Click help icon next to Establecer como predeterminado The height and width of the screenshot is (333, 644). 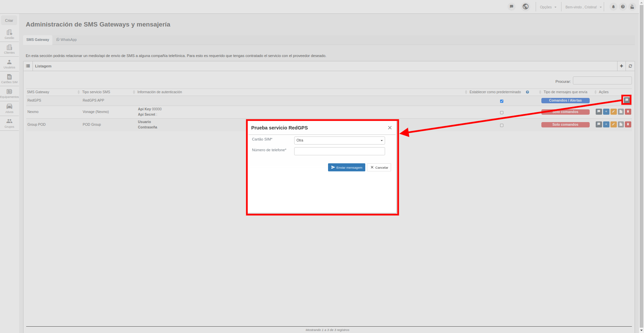527,92
